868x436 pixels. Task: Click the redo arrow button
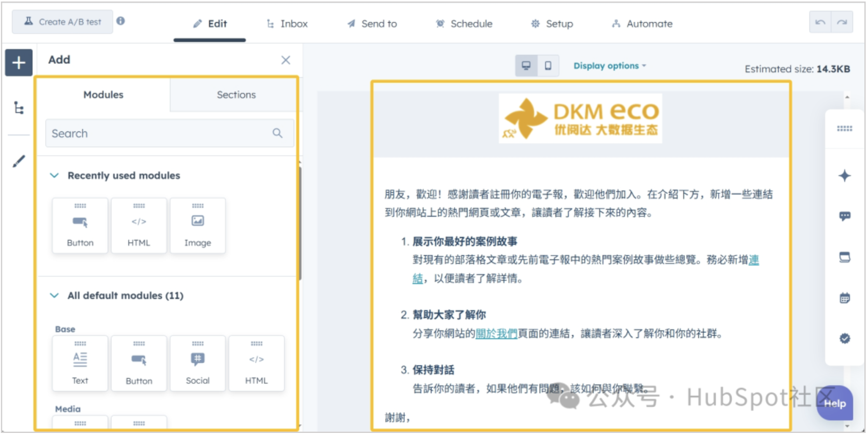842,22
